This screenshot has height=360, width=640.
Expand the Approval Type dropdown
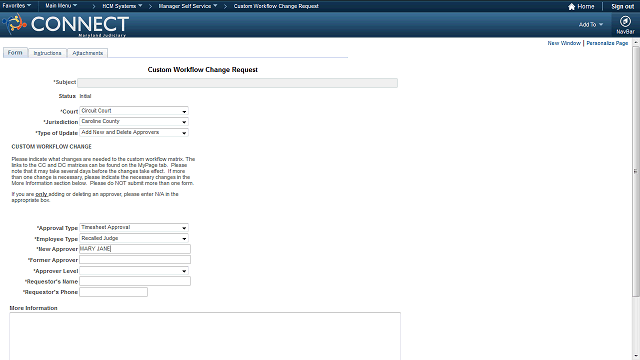[134, 228]
